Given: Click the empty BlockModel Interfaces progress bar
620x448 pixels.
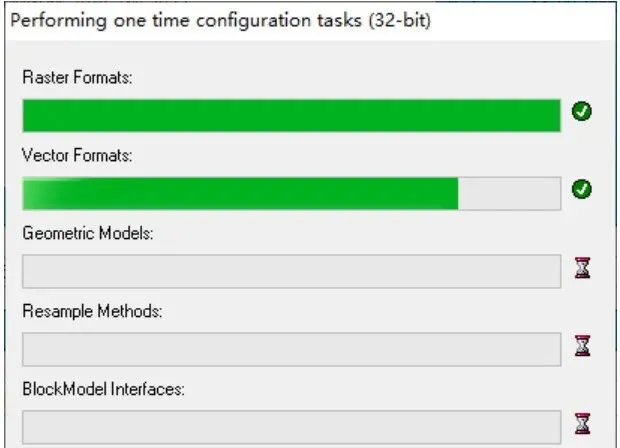Looking at the screenshot, I should pos(290,426).
